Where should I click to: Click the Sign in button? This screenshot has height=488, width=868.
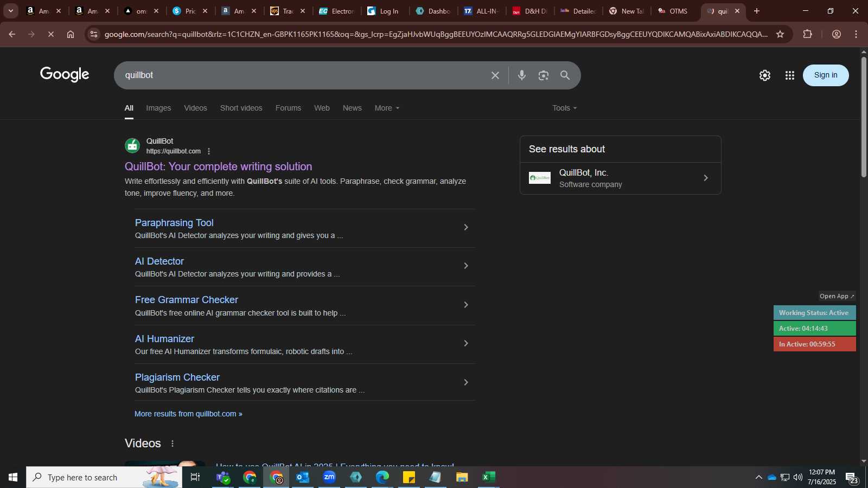pos(826,75)
